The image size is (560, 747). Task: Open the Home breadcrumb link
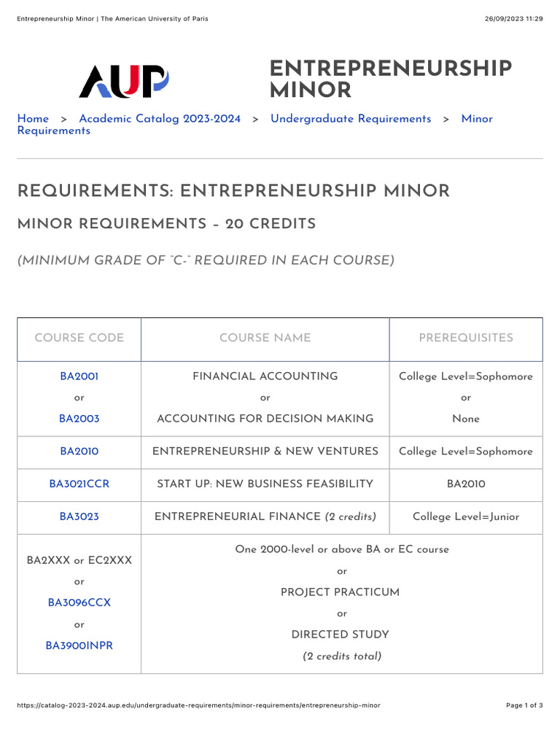point(33,119)
